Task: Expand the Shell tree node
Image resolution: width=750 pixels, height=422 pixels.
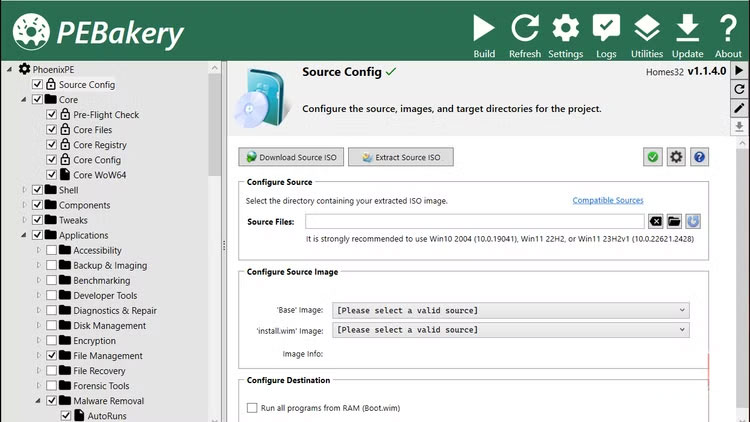Action: (25, 190)
